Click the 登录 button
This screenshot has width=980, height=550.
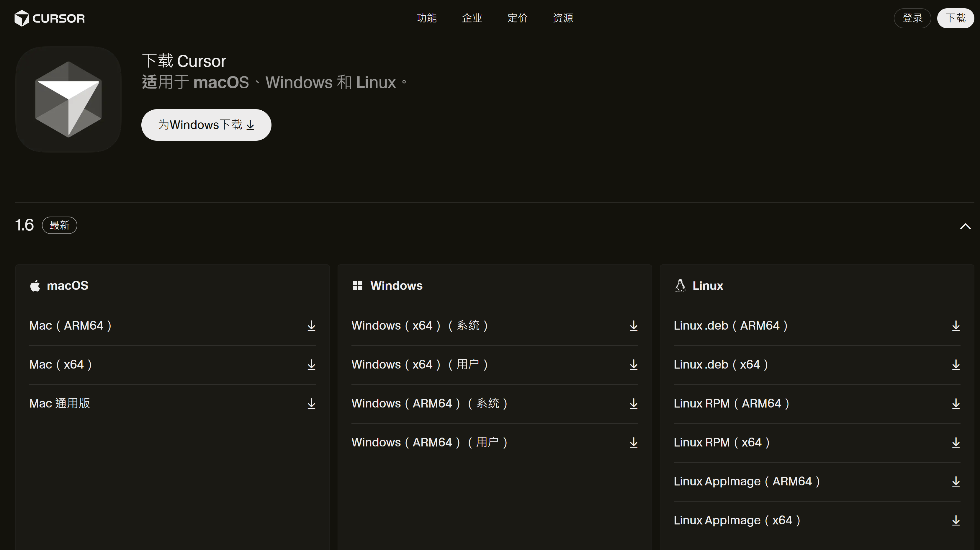tap(912, 18)
